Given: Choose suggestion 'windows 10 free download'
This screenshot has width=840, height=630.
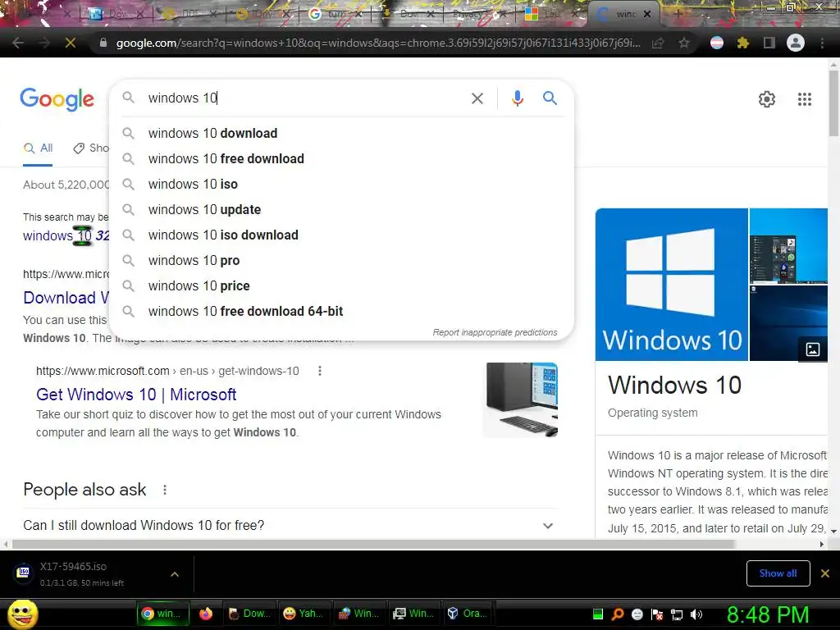Looking at the screenshot, I should tap(341, 158).
